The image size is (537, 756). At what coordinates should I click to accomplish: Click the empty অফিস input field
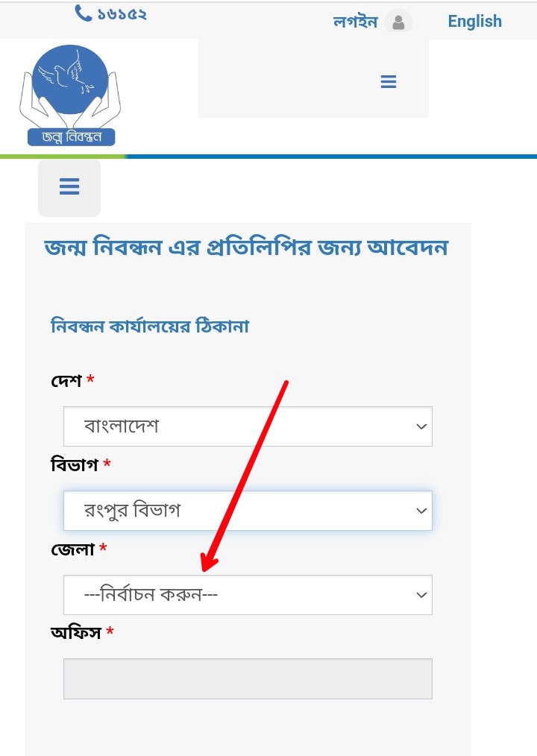[248, 679]
